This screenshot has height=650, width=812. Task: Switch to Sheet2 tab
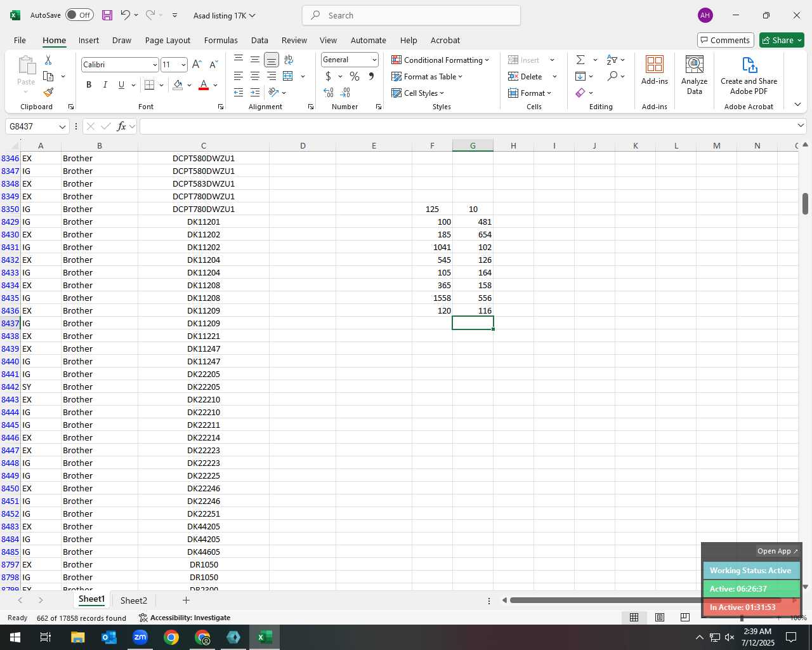point(133,600)
